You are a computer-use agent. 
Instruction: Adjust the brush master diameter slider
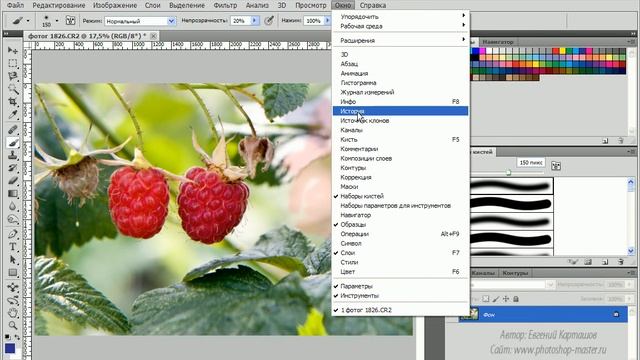point(509,172)
